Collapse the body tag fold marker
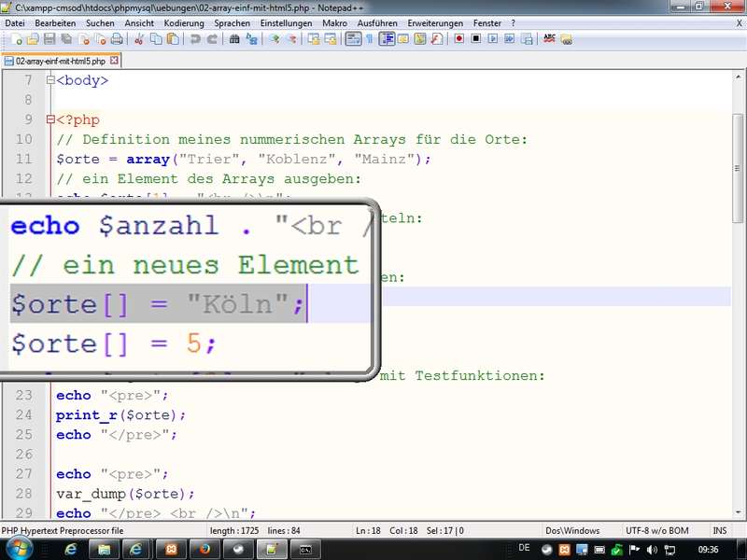 click(50, 80)
